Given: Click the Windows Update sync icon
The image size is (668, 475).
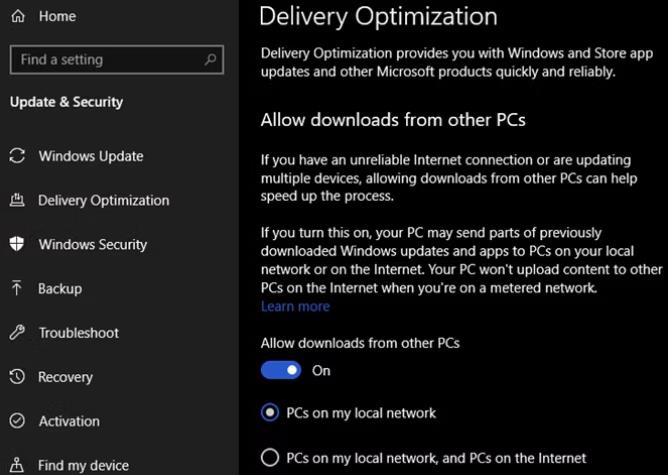Looking at the screenshot, I should [x=17, y=156].
